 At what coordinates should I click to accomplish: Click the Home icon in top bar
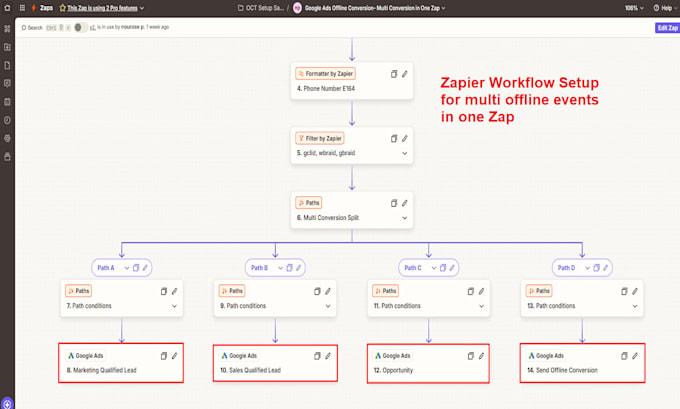pos(7,8)
